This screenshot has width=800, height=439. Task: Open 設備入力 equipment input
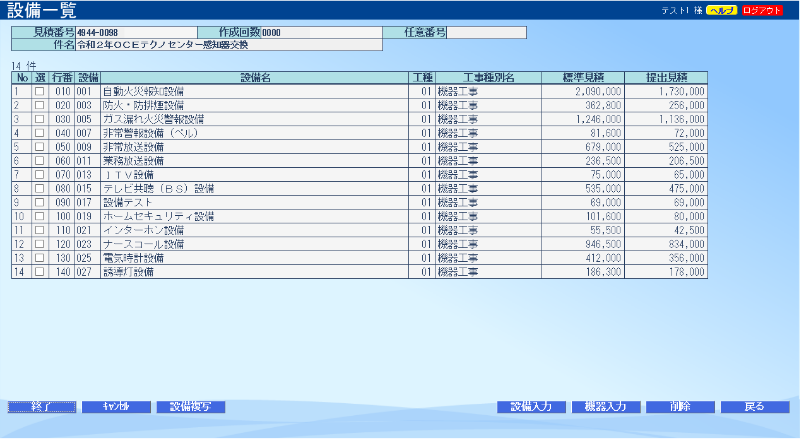point(531,407)
